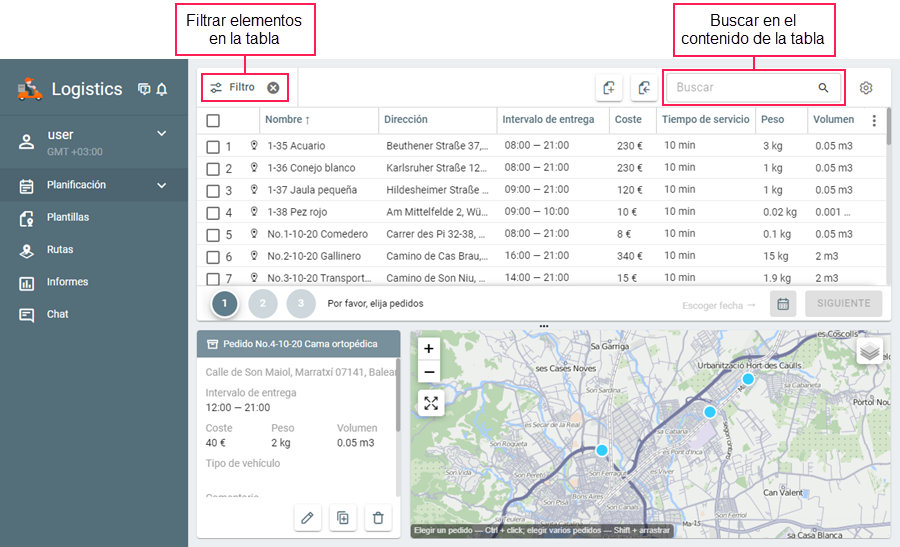Screen dimensions: 900x547
Task: Click the magnifier search icon
Action: click(823, 88)
